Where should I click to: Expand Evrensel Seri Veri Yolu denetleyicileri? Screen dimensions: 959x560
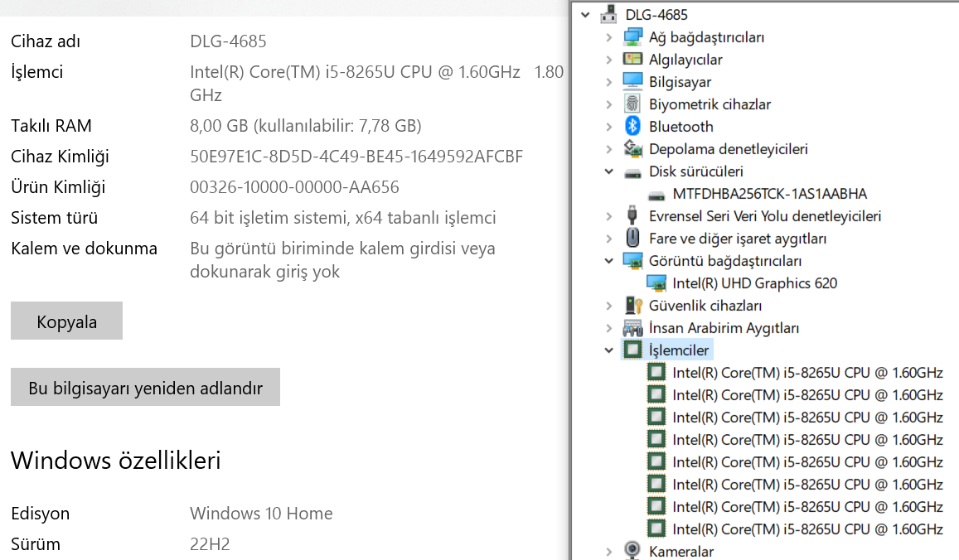pyautogui.click(x=610, y=216)
